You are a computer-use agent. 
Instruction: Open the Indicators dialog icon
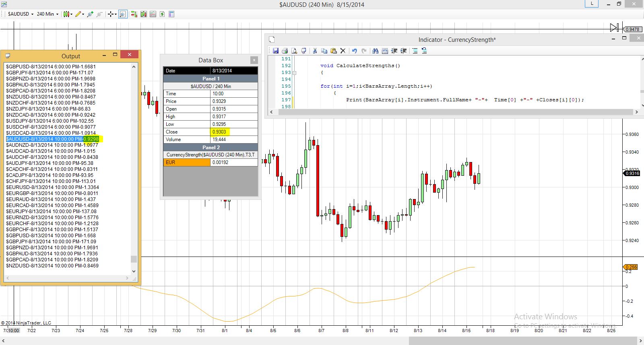click(x=153, y=14)
